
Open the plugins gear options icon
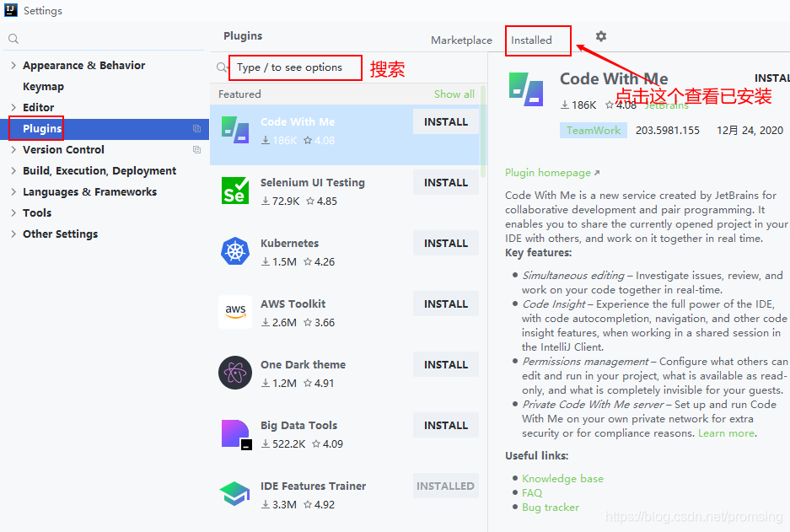pyautogui.click(x=600, y=36)
